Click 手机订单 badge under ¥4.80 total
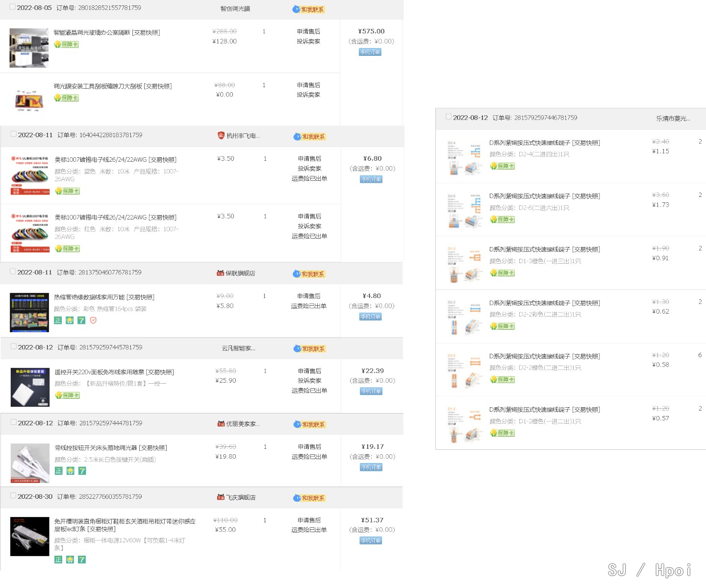Viewport: 706px width, 588px height. coord(371,317)
